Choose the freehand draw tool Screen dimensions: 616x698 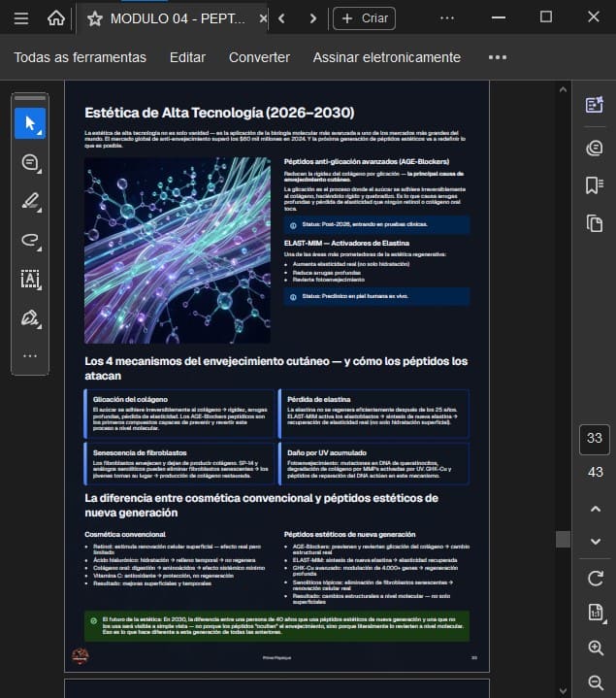pos(30,241)
